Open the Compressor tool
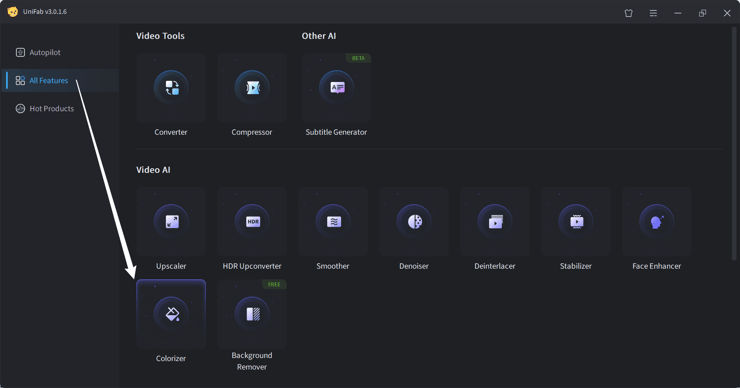740x388 pixels. tap(252, 88)
